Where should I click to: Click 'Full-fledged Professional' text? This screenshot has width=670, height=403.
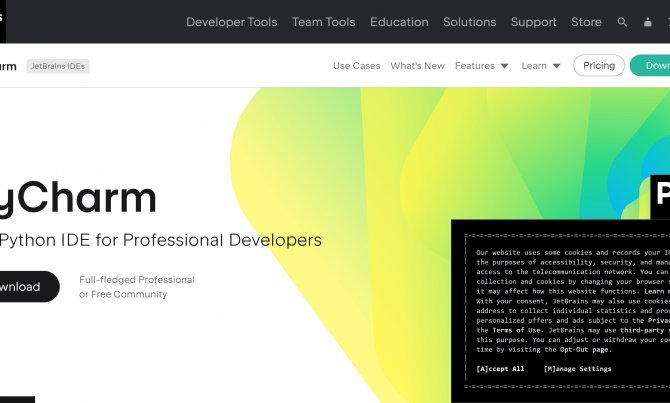coord(137,280)
